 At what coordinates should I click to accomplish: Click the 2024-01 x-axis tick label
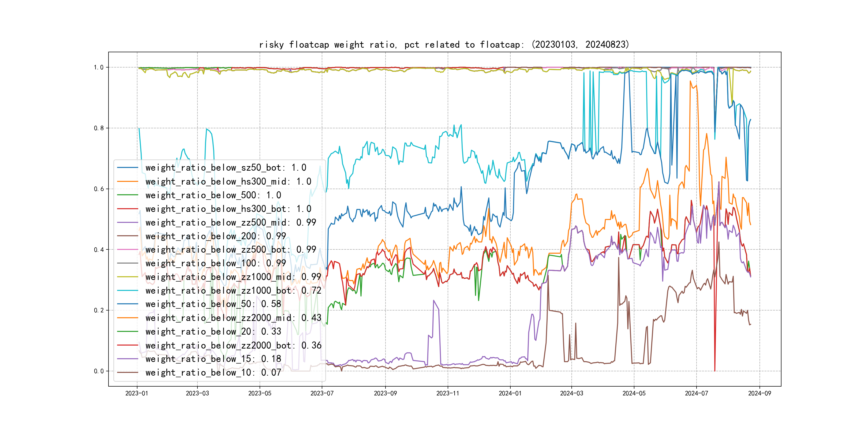point(510,393)
